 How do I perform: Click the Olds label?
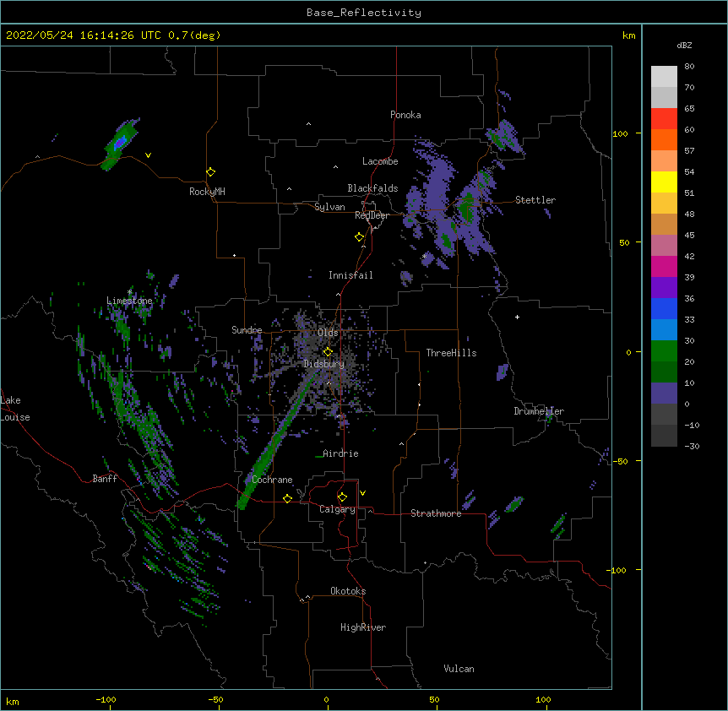click(x=328, y=333)
